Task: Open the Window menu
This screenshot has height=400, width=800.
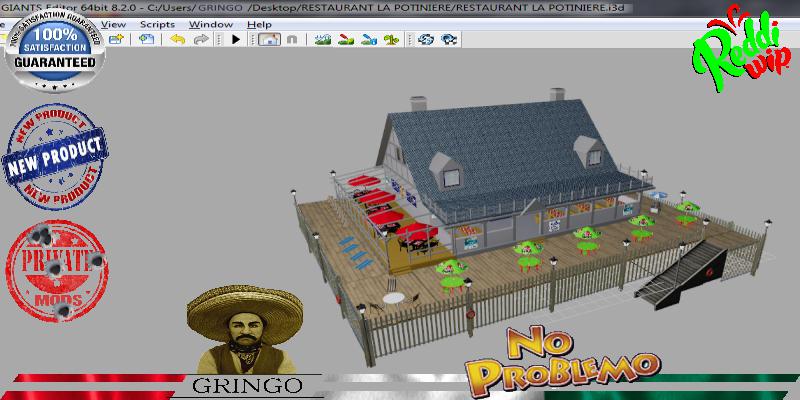Action: (210, 23)
